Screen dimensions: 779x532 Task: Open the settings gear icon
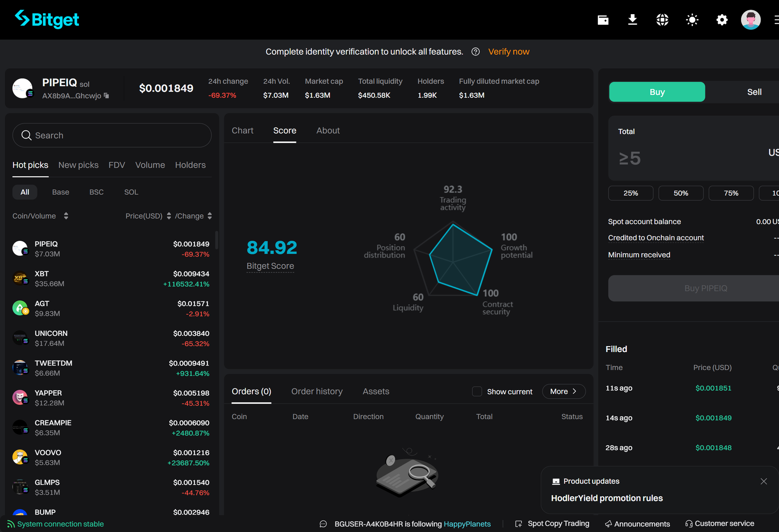(x=722, y=19)
